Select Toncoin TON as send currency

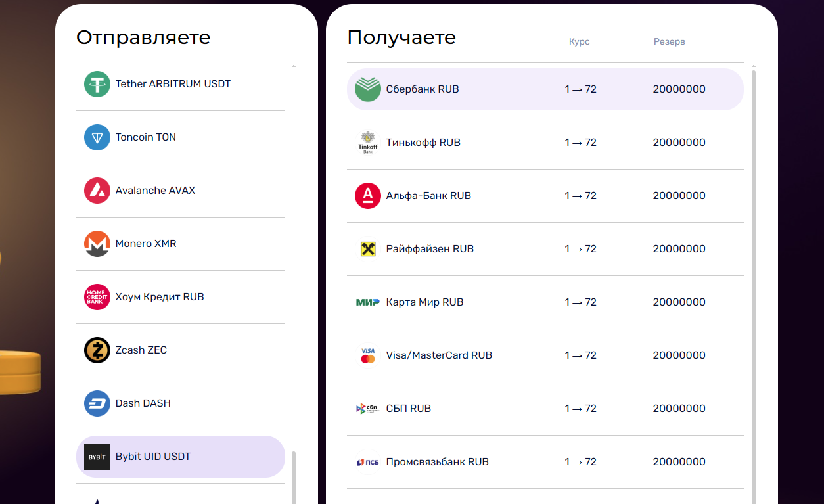(x=181, y=137)
